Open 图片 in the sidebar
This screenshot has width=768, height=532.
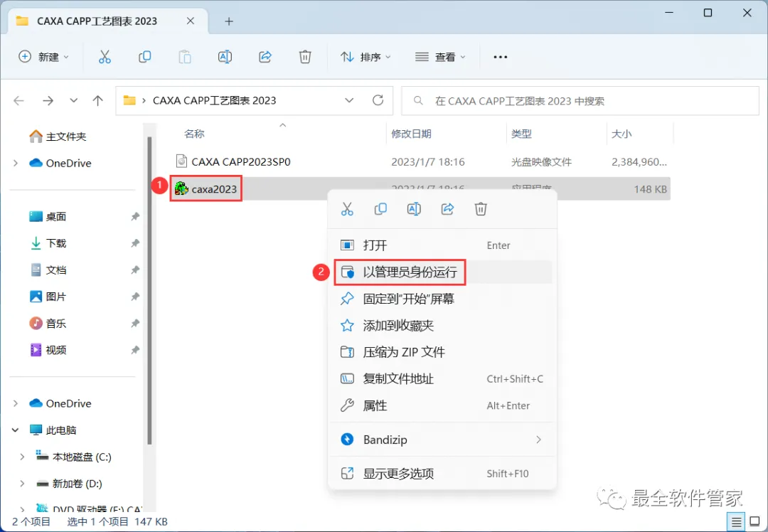pyautogui.click(x=48, y=297)
